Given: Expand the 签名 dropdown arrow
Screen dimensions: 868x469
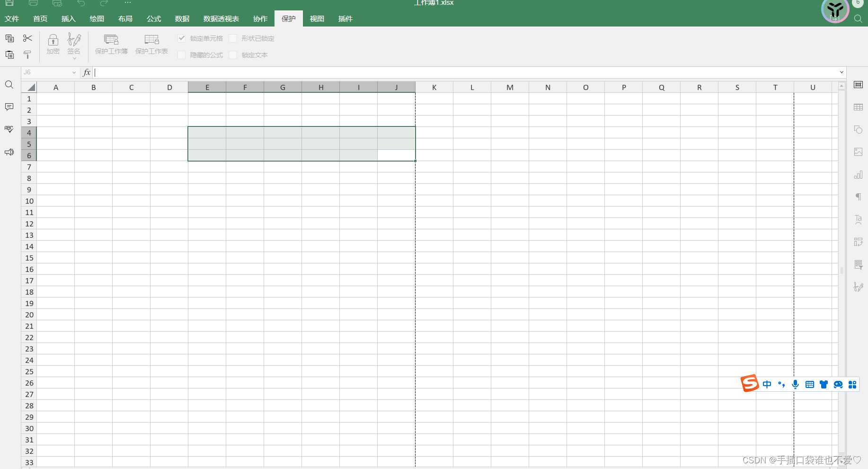Looking at the screenshot, I should (x=74, y=58).
